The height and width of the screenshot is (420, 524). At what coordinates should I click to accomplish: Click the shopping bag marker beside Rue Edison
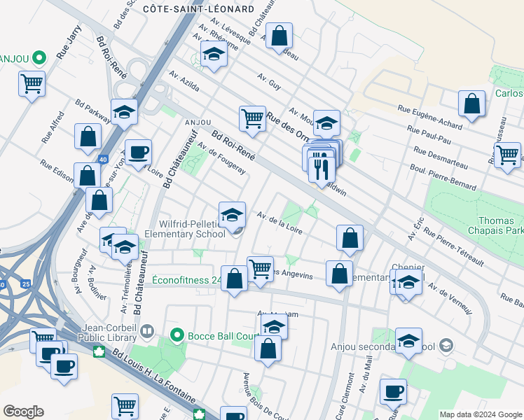88,176
